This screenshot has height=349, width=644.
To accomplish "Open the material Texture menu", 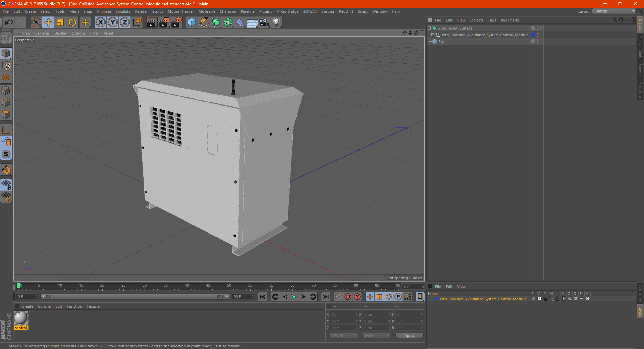I will 93,306.
